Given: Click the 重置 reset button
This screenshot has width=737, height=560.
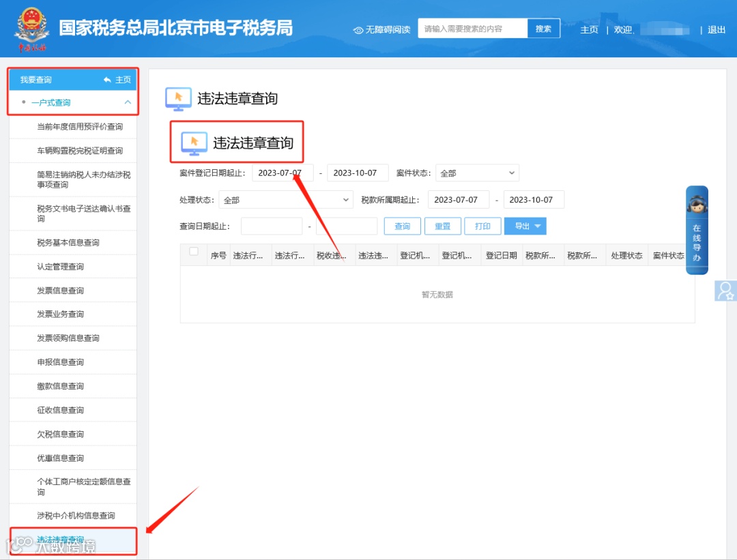Looking at the screenshot, I should 442,226.
